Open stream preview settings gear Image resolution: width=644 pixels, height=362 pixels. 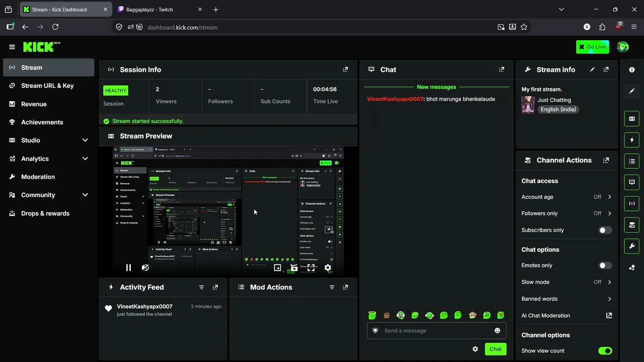coord(328,267)
